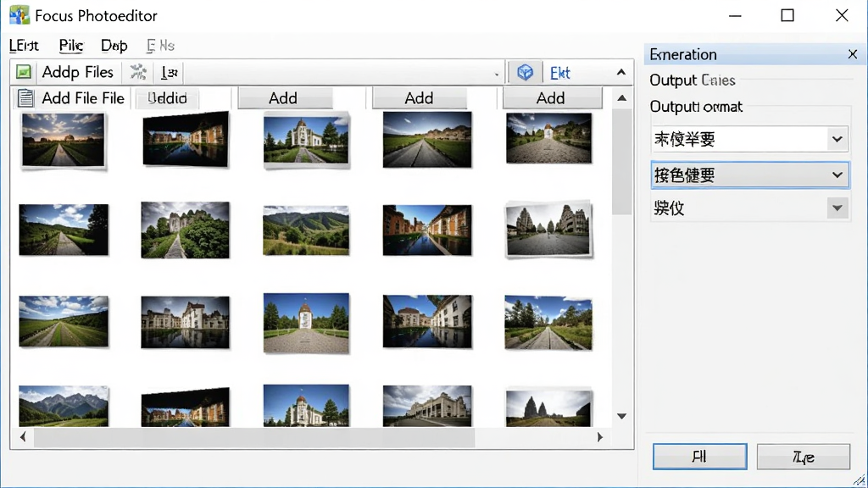Click the blue 3D cube icon

coord(525,73)
